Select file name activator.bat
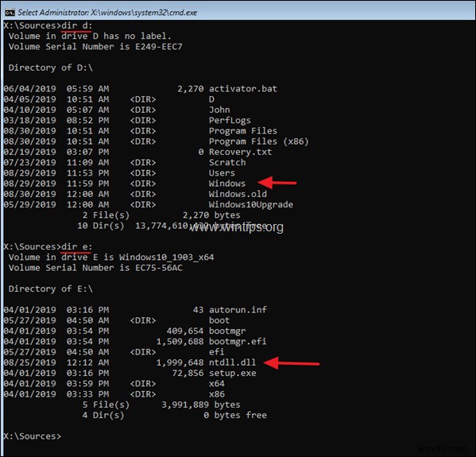The height and width of the screenshot is (457, 476). click(243, 89)
